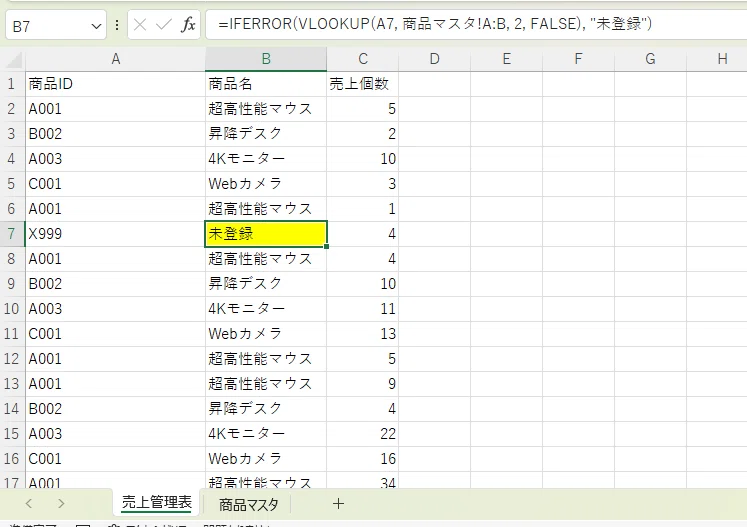Select row 1 header

12,84
